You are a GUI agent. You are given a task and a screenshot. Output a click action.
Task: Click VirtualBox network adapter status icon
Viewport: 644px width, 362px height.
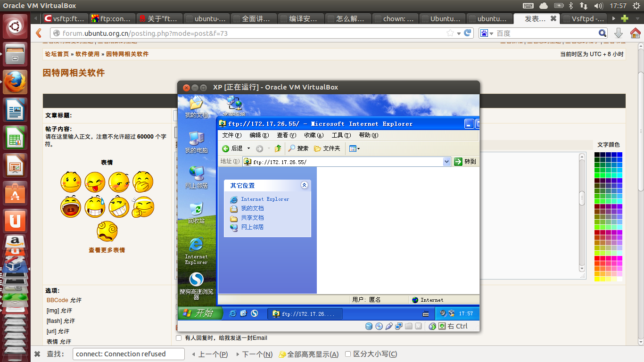coord(399,326)
